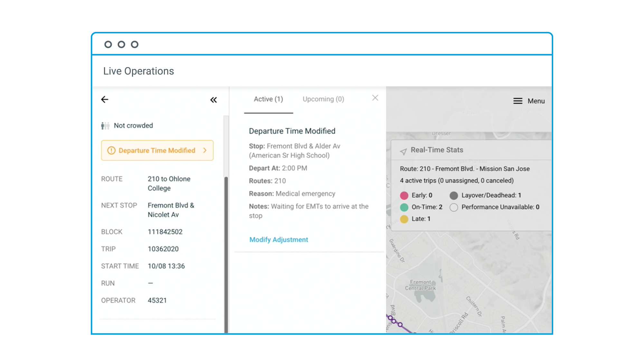644x364 pixels.
Task: Click the Not crowded occupancy icon
Action: click(105, 126)
